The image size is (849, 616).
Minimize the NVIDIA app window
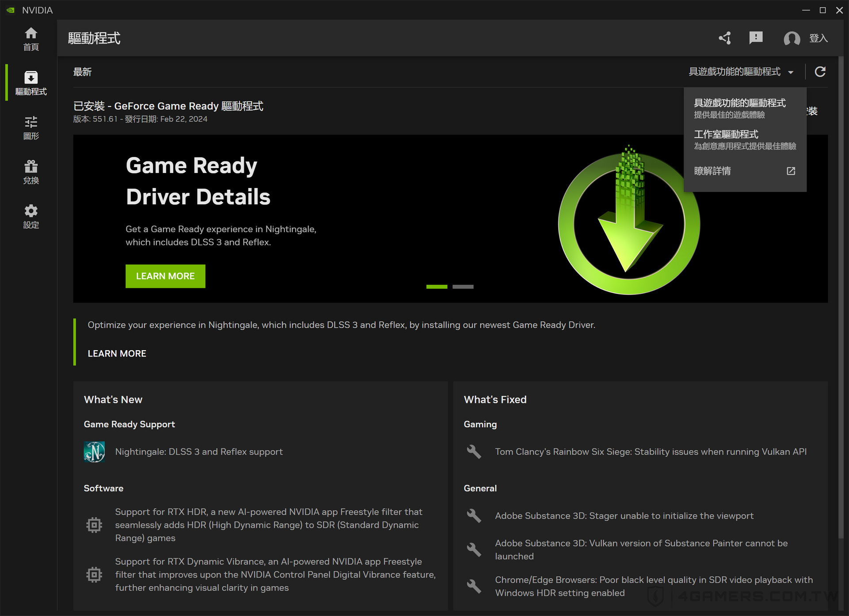coord(806,10)
